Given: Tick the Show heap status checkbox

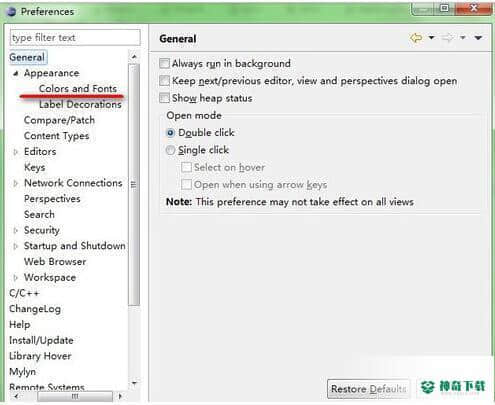Looking at the screenshot, I should [x=164, y=98].
